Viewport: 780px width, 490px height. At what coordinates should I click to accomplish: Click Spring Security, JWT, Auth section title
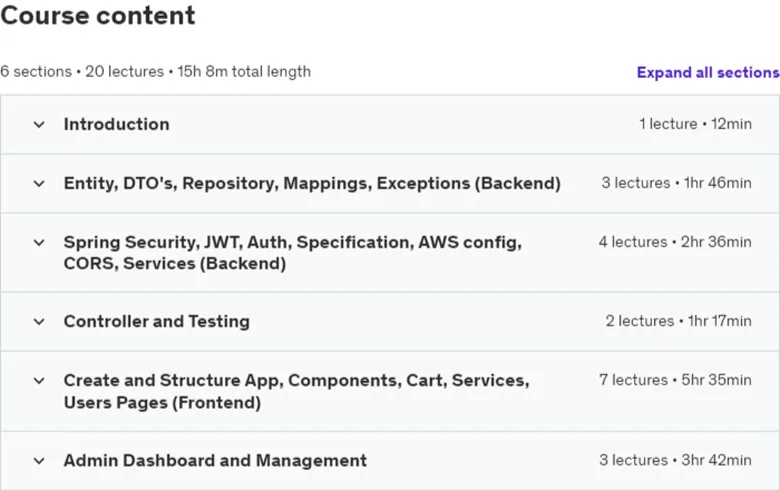292,253
